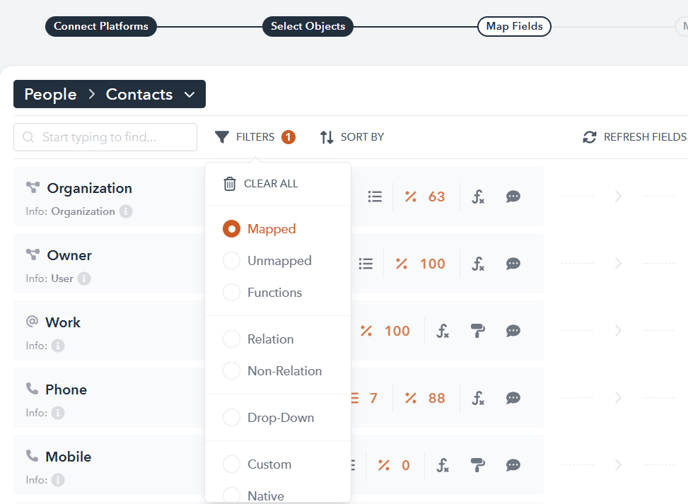688x504 pixels.
Task: Click the 0 percentage value in Mobile row
Action: point(406,465)
